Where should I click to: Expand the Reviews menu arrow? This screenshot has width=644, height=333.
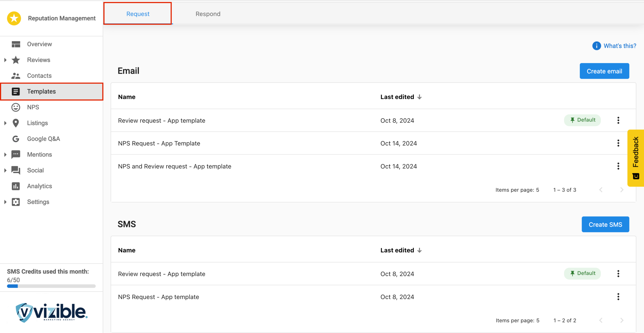5,60
